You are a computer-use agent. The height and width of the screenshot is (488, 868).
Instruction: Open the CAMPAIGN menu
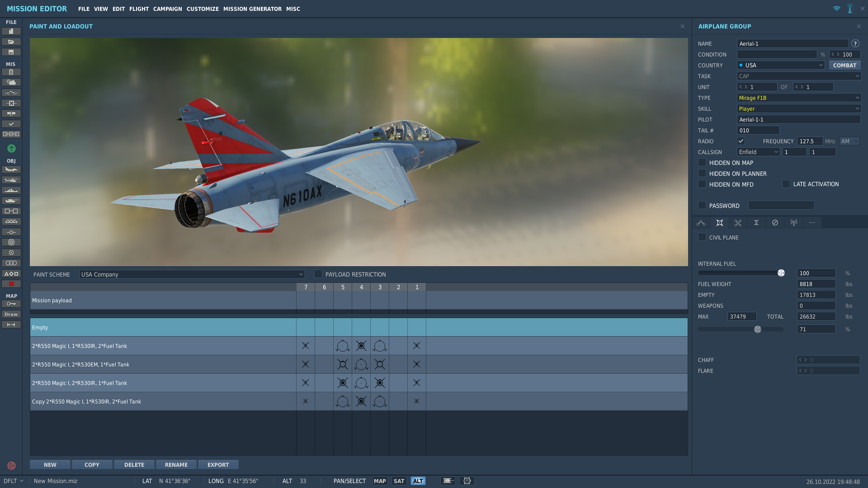click(167, 9)
